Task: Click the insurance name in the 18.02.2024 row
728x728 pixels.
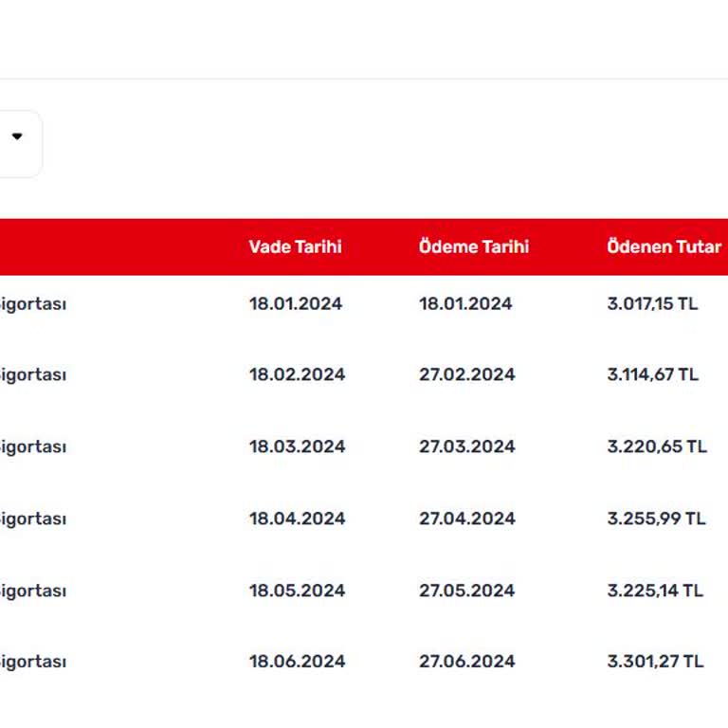Action: tap(33, 374)
